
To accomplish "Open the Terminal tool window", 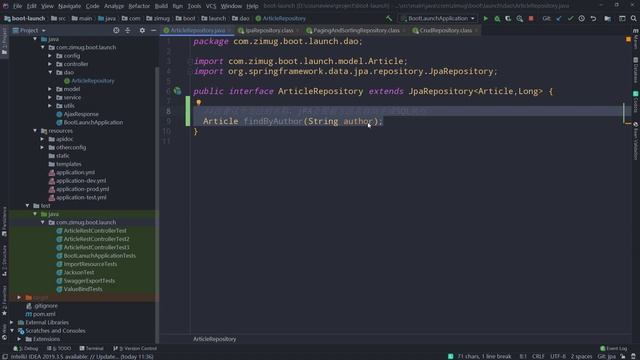I will [91, 349].
